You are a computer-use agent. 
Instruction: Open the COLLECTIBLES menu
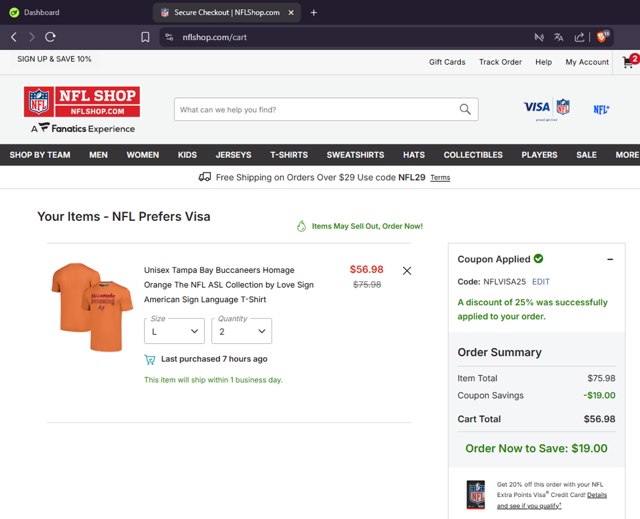click(473, 155)
